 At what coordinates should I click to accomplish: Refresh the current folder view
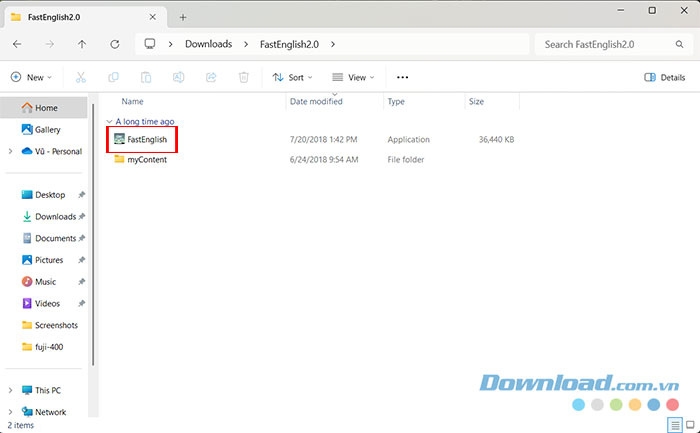(x=115, y=44)
